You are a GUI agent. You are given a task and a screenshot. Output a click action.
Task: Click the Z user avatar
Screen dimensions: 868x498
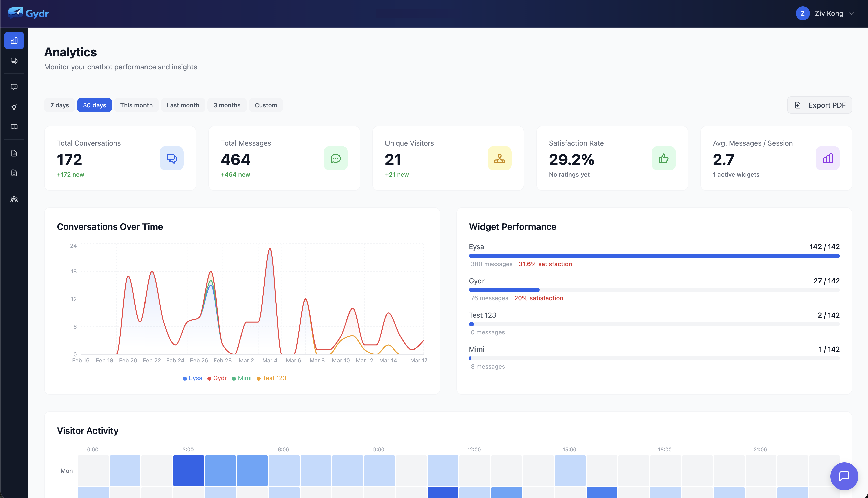pos(802,13)
